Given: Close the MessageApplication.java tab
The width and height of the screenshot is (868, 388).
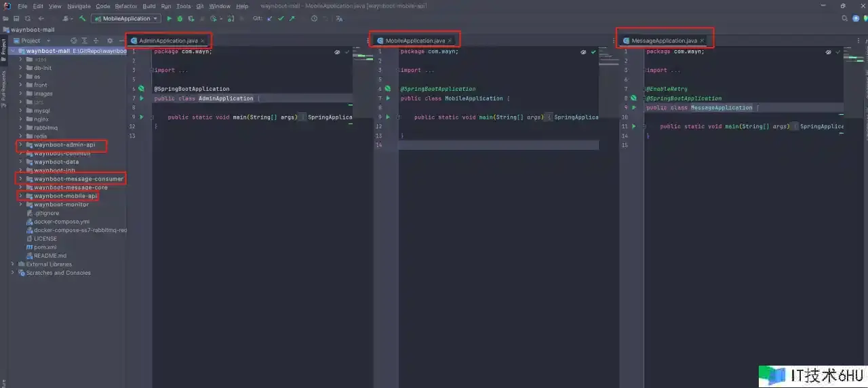Looking at the screenshot, I should tap(703, 41).
